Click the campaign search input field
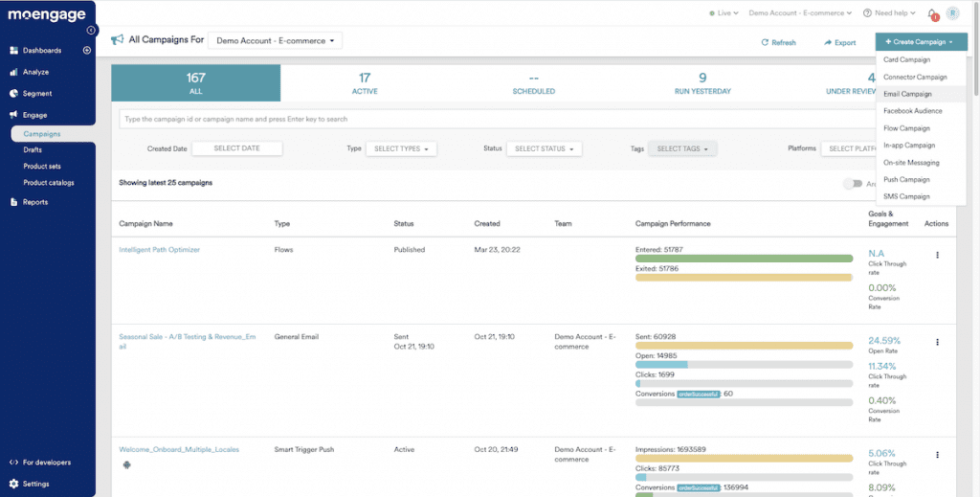 (498, 119)
